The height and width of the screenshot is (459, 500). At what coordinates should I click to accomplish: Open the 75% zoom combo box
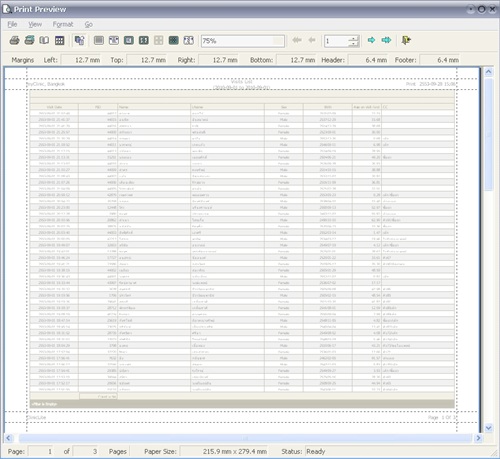click(243, 41)
